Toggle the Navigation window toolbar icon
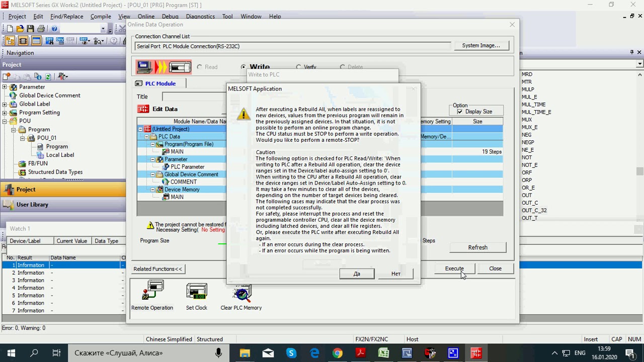Image resolution: width=644 pixels, height=362 pixels. 10,41
